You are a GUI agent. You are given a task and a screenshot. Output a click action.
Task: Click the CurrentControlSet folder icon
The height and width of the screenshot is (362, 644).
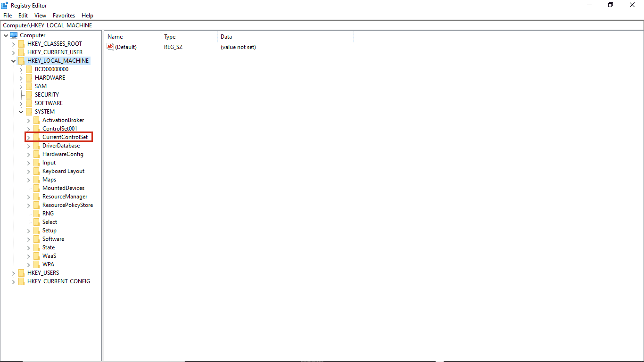click(36, 137)
